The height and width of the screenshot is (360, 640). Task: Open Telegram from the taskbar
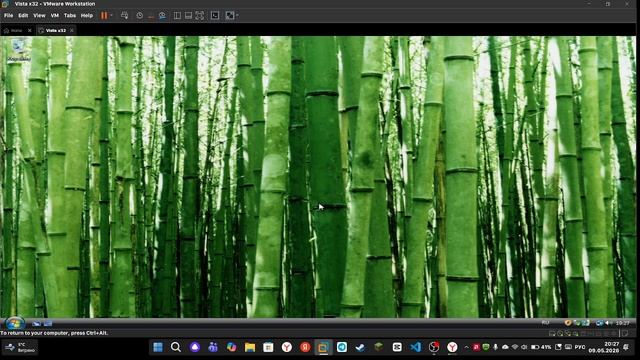point(342,347)
